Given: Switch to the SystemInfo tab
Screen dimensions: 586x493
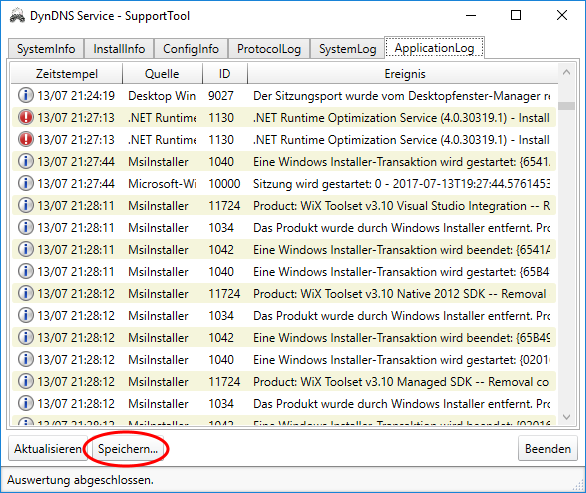Looking at the screenshot, I should click(46, 49).
